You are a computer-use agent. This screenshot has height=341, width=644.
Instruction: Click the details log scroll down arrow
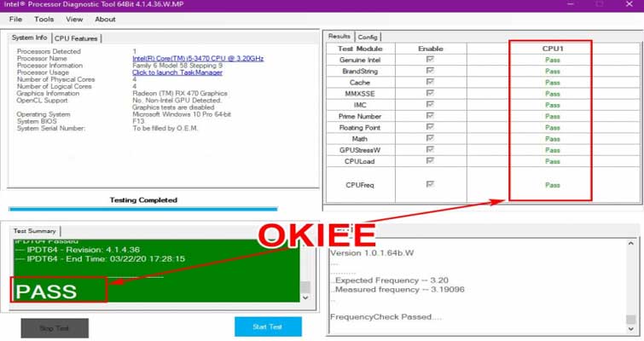click(631, 329)
